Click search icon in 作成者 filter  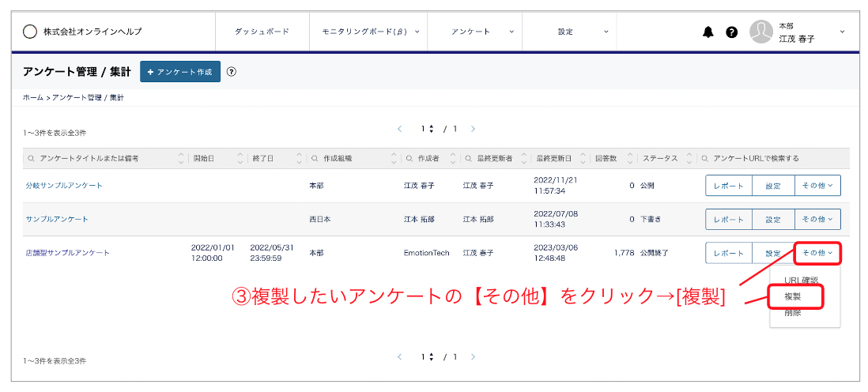point(409,158)
